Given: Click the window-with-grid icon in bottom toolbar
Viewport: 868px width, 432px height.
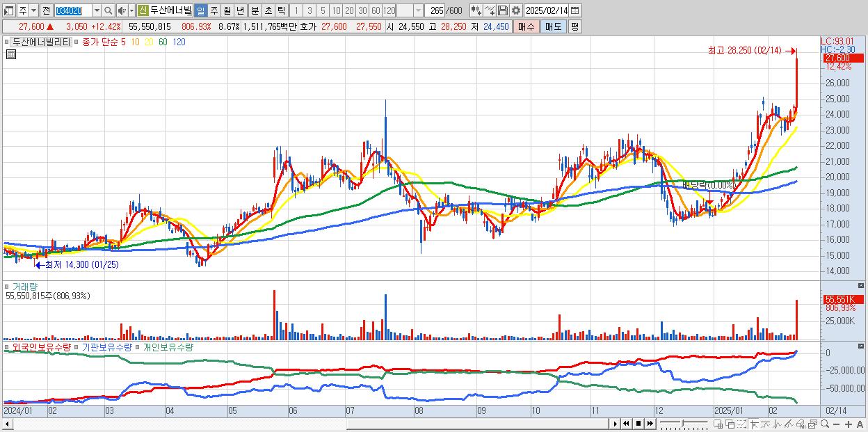Looking at the screenshot, I should 718,424.
